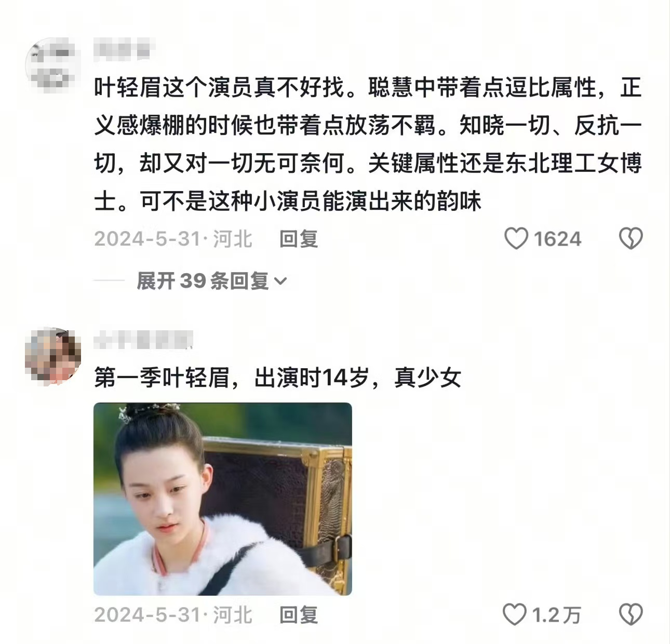Tap the line left of 展开 39 条回复
The height and width of the screenshot is (644, 670).
(x=110, y=281)
